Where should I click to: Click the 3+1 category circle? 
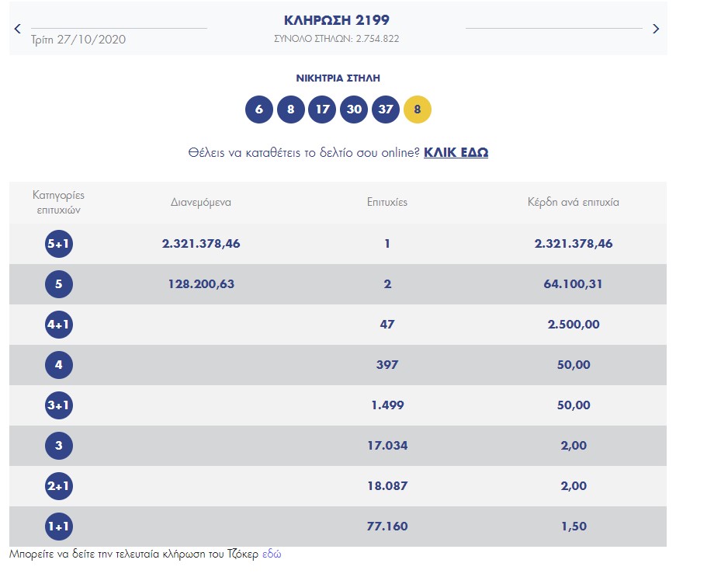coord(59,405)
